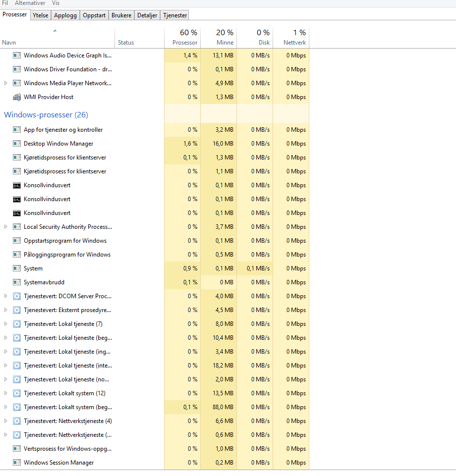Click gear icon of Tjenestevert: Lokal tjeneste (7)

click(x=17, y=324)
